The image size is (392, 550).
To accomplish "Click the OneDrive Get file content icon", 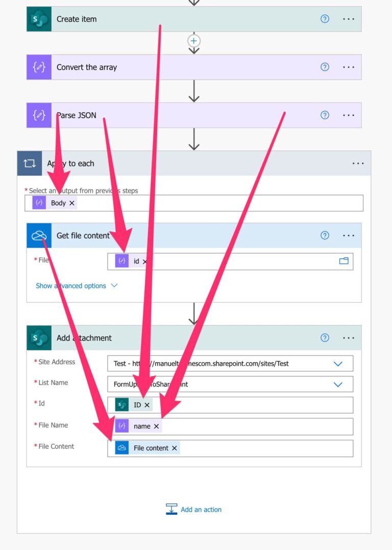I will 39,235.
